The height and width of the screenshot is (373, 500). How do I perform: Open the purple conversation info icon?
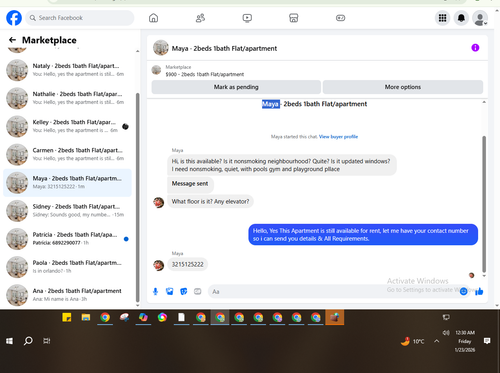coord(475,48)
